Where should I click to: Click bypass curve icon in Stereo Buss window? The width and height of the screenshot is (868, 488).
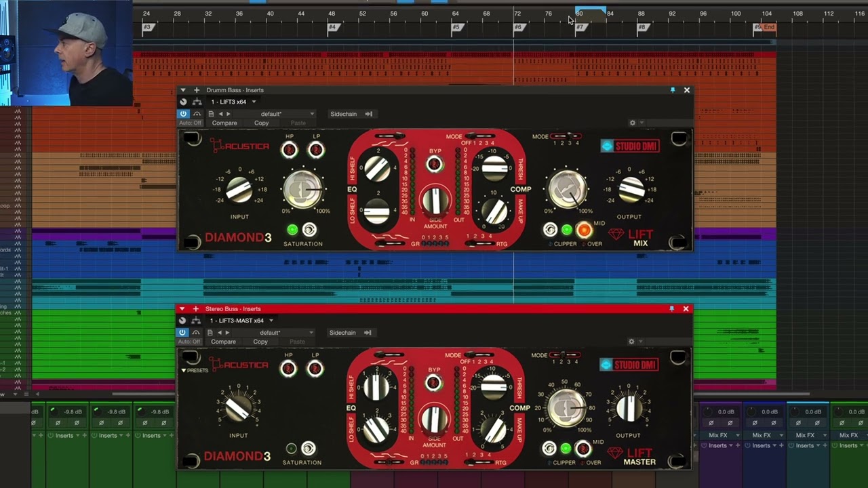click(195, 333)
